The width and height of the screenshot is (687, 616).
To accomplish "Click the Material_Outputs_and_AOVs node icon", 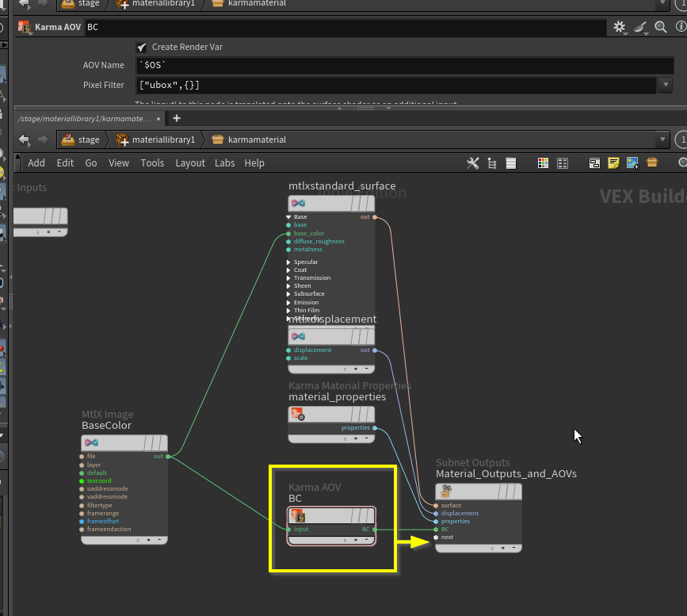I will pos(446,491).
